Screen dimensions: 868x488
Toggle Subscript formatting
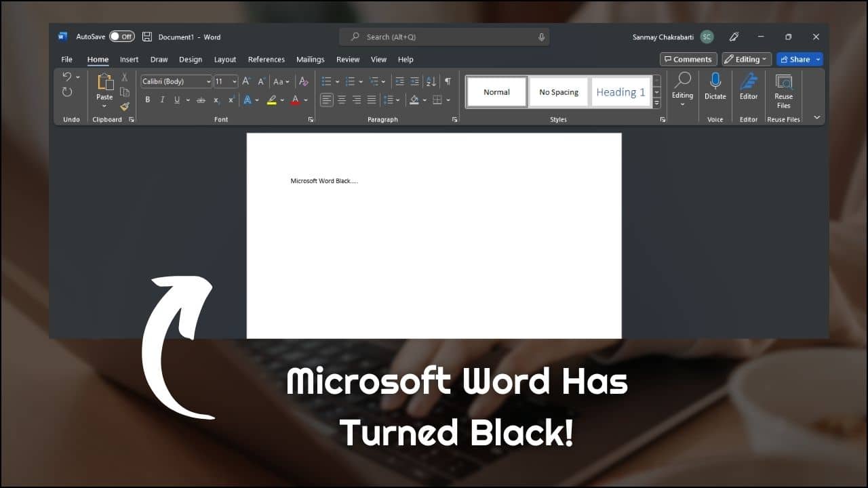[216, 100]
